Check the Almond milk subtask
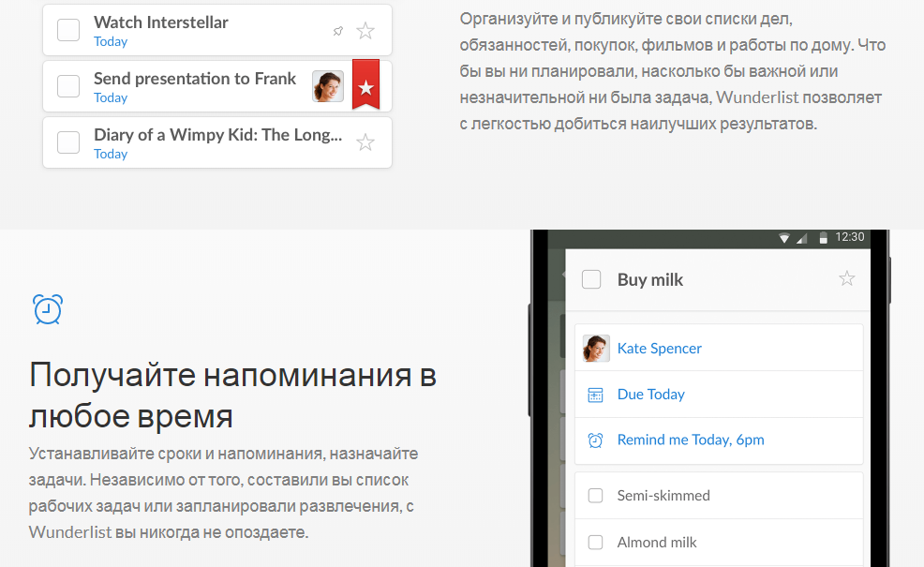The height and width of the screenshot is (567, 924). pos(595,542)
